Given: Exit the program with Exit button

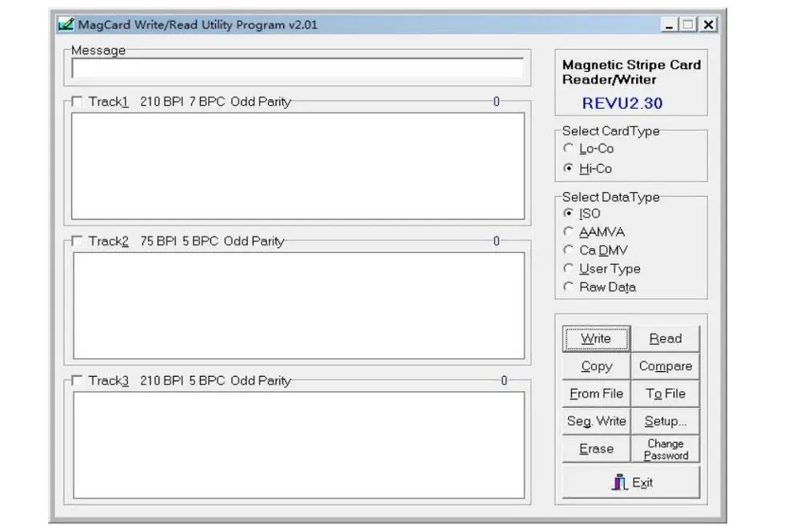Looking at the screenshot, I should pos(631,482).
